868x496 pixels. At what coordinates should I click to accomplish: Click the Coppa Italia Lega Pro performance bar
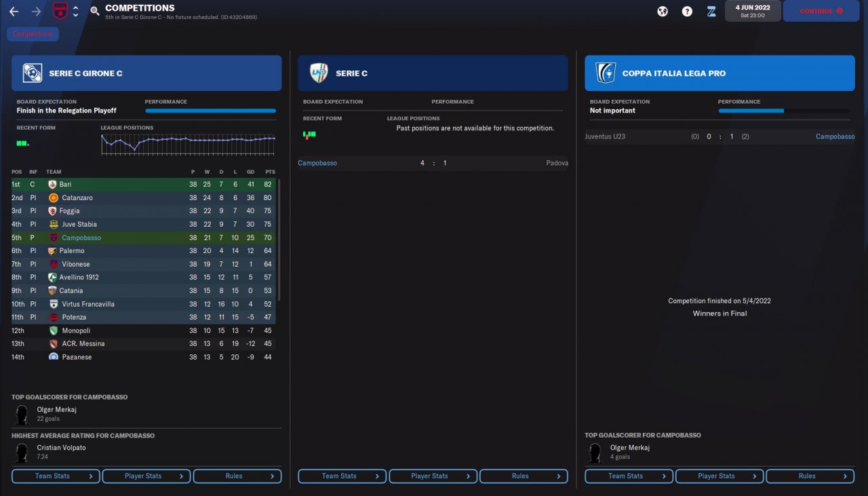(784, 111)
